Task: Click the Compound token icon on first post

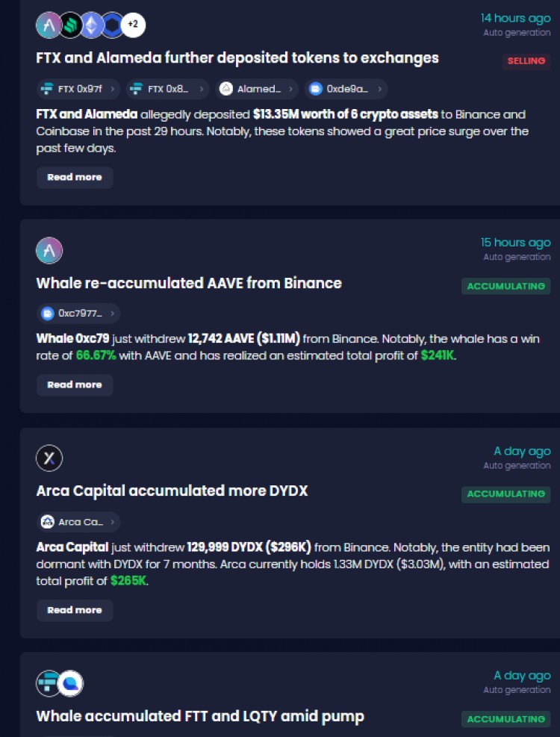Action: tap(70, 25)
